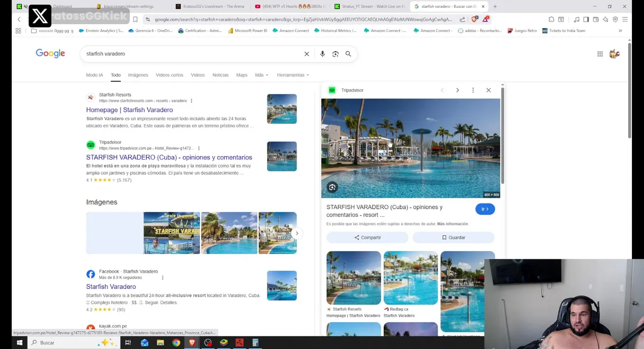Viewport: 644px width, 349px height.
Task: Switch to KratossGG's Livestream browser tab
Action: (209, 6)
